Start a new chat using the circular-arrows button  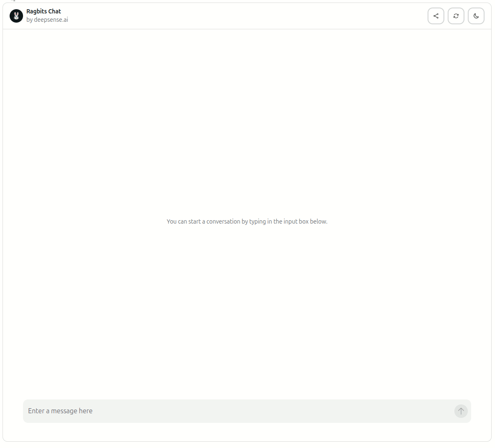coord(456,16)
